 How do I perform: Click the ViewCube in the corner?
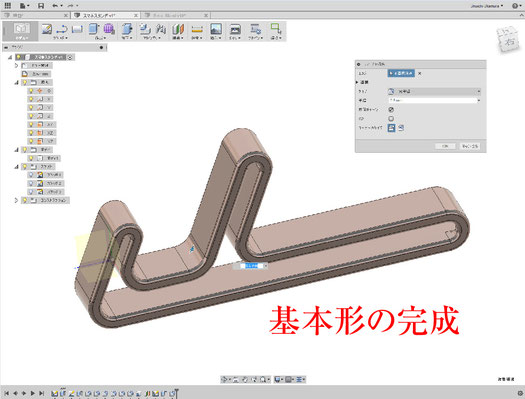[x=509, y=39]
